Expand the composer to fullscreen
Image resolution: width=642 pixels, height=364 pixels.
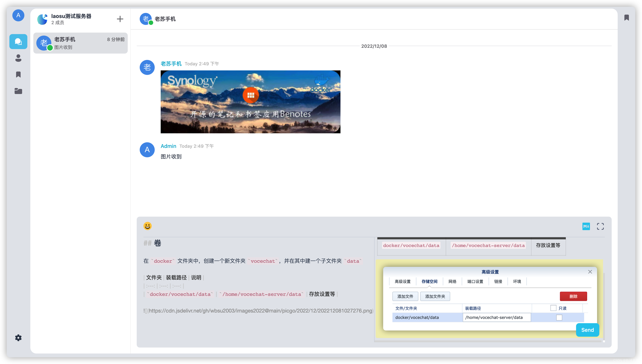[600, 226]
